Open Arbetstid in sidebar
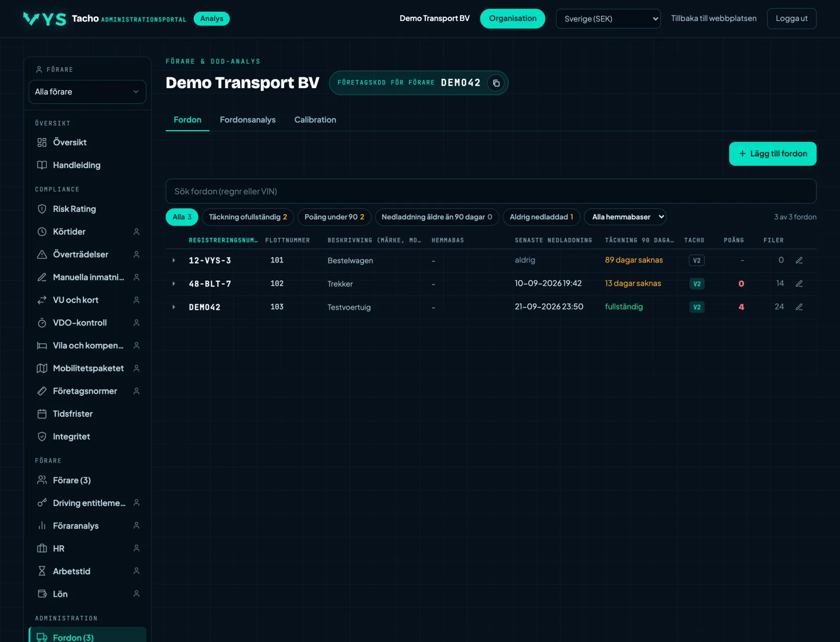Viewport: 840px width, 642px height. coord(87,571)
